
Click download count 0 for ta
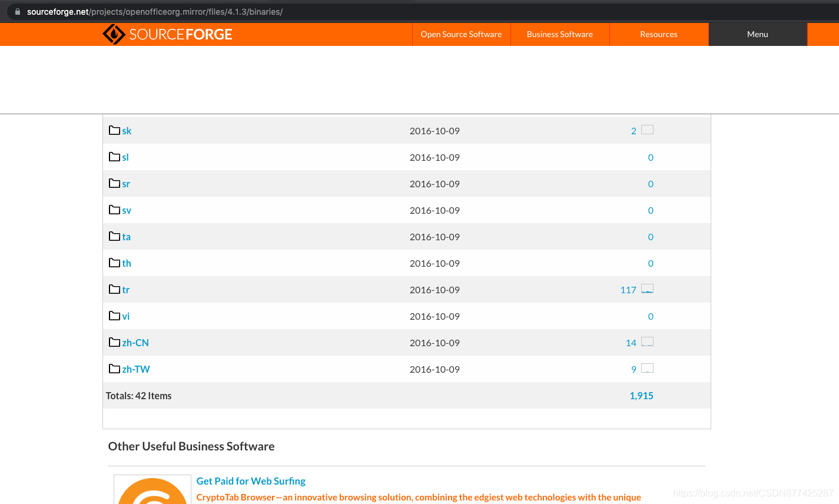pos(651,237)
